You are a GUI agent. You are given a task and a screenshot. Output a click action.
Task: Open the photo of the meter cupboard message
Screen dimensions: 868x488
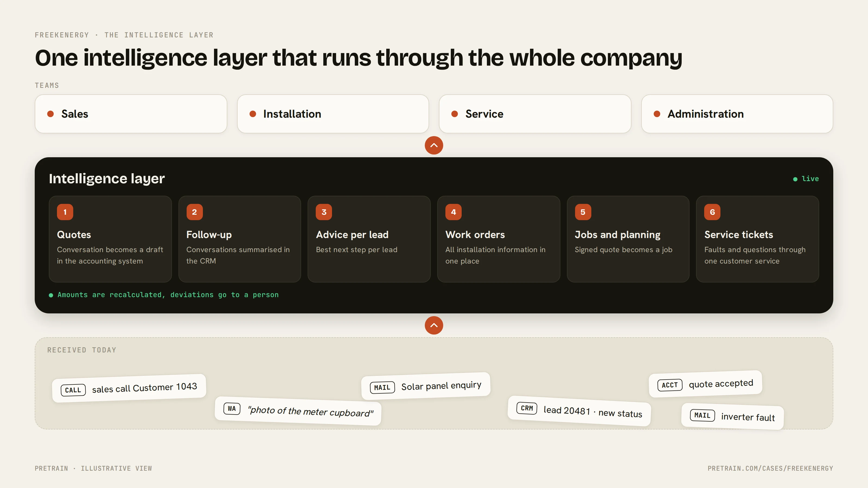pyautogui.click(x=298, y=411)
